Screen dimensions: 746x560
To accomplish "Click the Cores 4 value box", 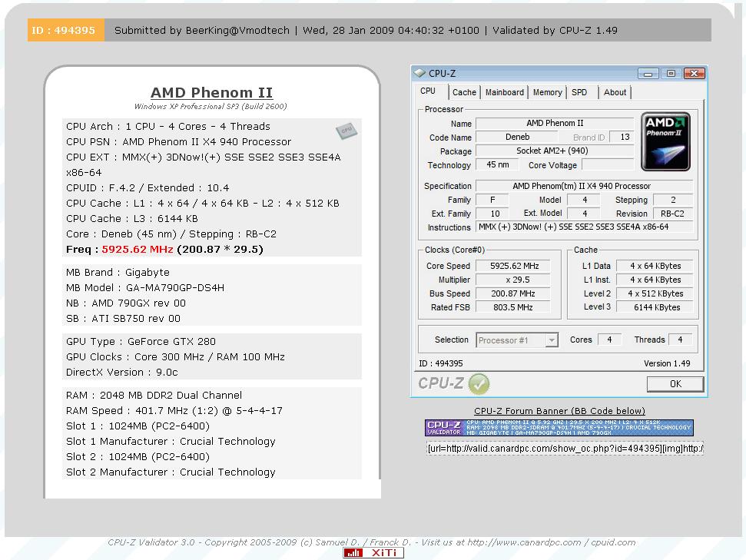I will pyautogui.click(x=609, y=340).
